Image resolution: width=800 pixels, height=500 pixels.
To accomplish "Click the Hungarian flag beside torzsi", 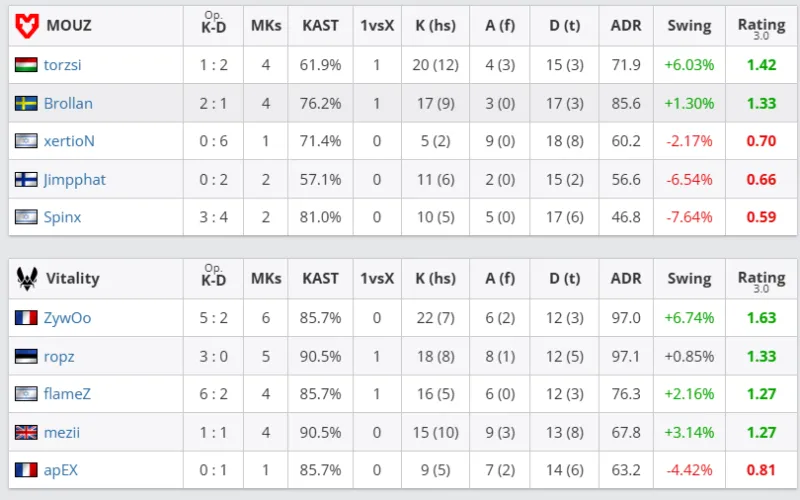I will coord(27,65).
